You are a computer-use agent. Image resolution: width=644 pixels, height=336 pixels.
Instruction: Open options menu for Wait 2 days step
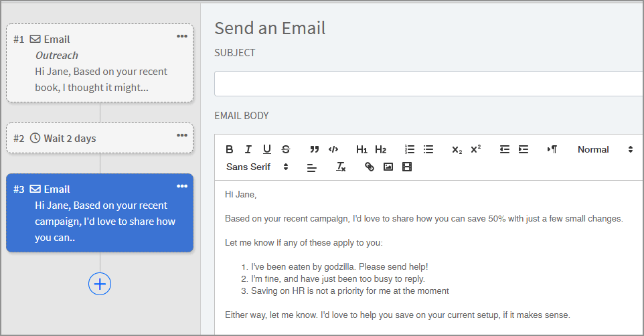(182, 135)
